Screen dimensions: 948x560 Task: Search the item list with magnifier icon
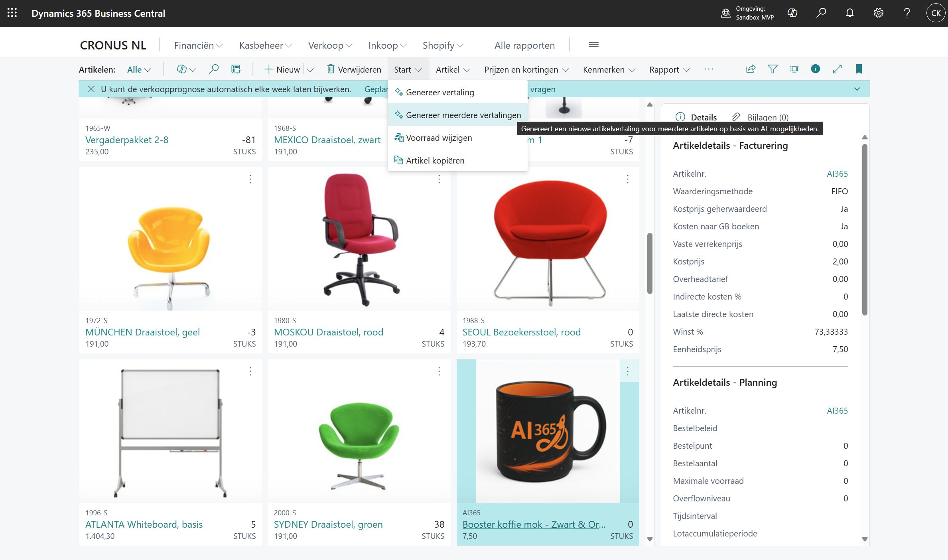(214, 69)
